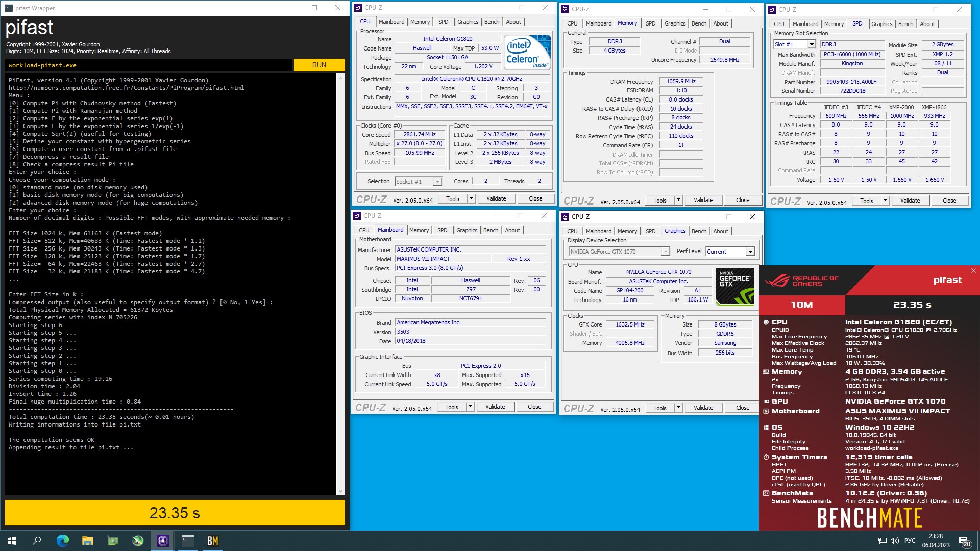Expand Tools dropdown arrow in SPD window
980x551 pixels.
click(x=885, y=201)
